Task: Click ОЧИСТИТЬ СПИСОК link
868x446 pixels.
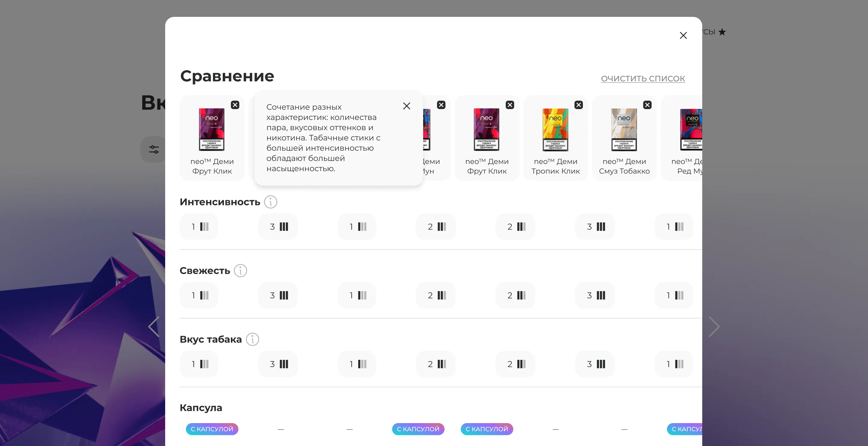Action: (643, 78)
